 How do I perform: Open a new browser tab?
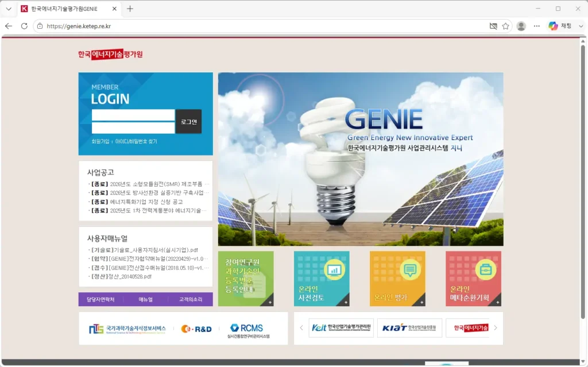[130, 9]
